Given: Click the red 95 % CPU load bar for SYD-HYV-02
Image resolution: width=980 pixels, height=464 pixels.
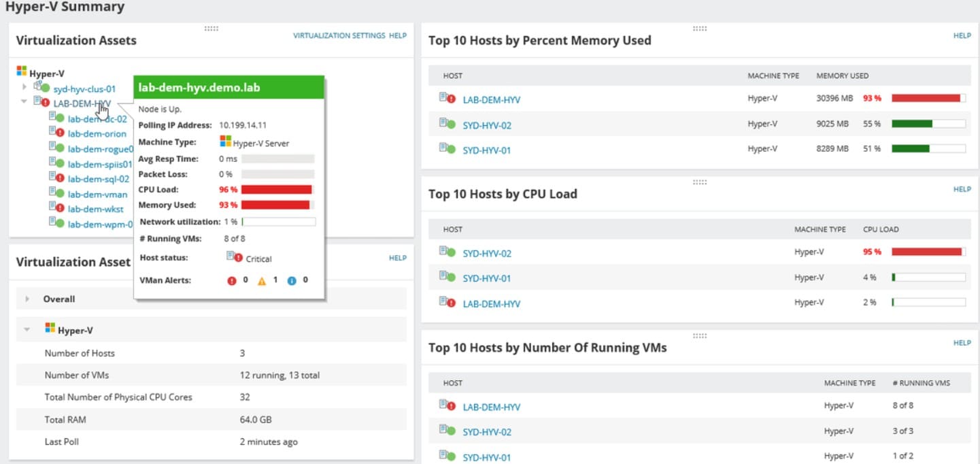Looking at the screenshot, I should click(928, 252).
